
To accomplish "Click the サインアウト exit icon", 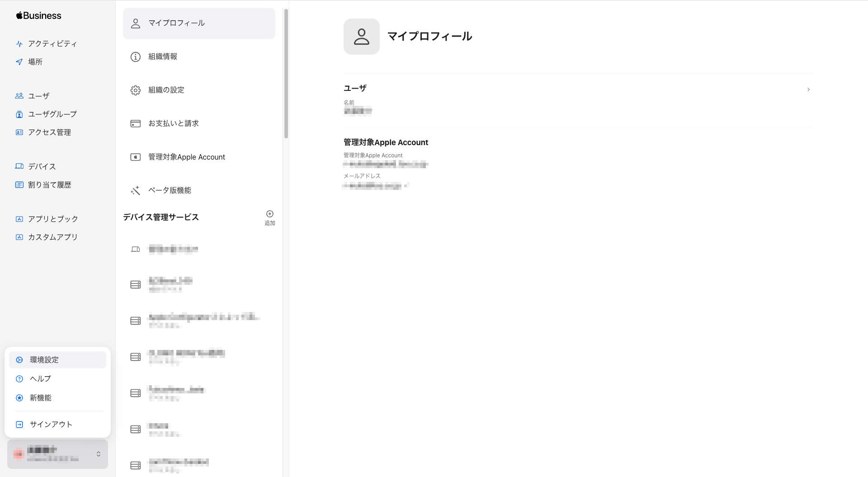I will point(19,425).
